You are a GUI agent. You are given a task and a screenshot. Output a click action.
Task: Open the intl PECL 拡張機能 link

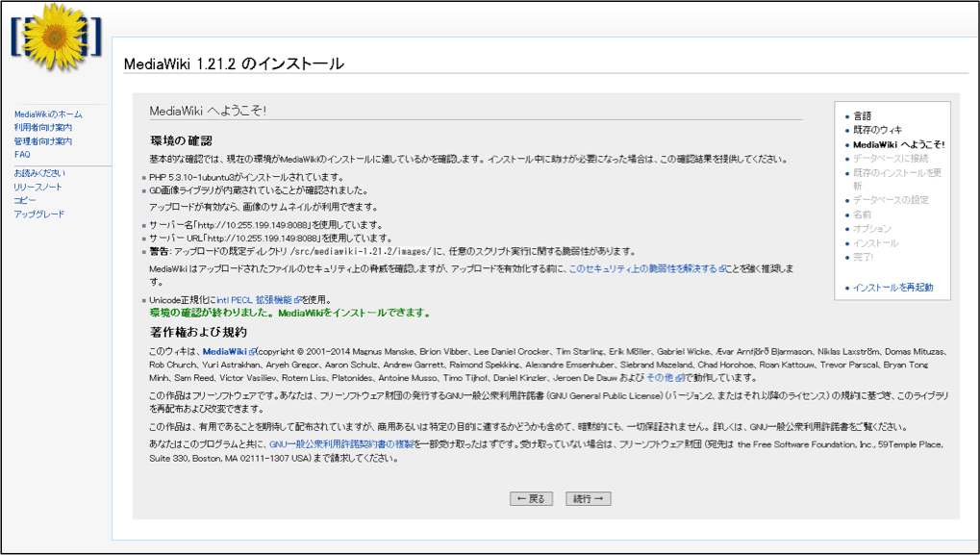(254, 300)
